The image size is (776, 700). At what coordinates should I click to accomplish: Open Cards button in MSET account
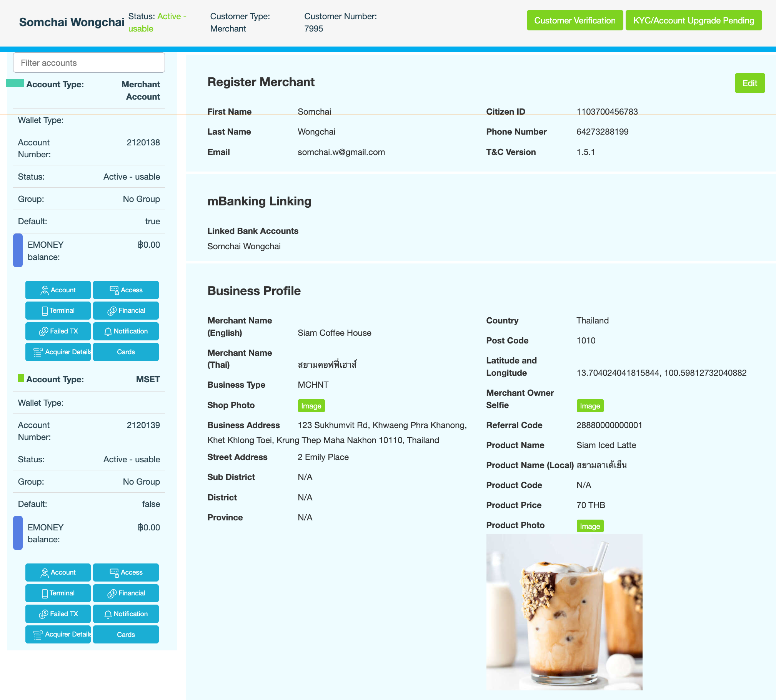point(126,635)
